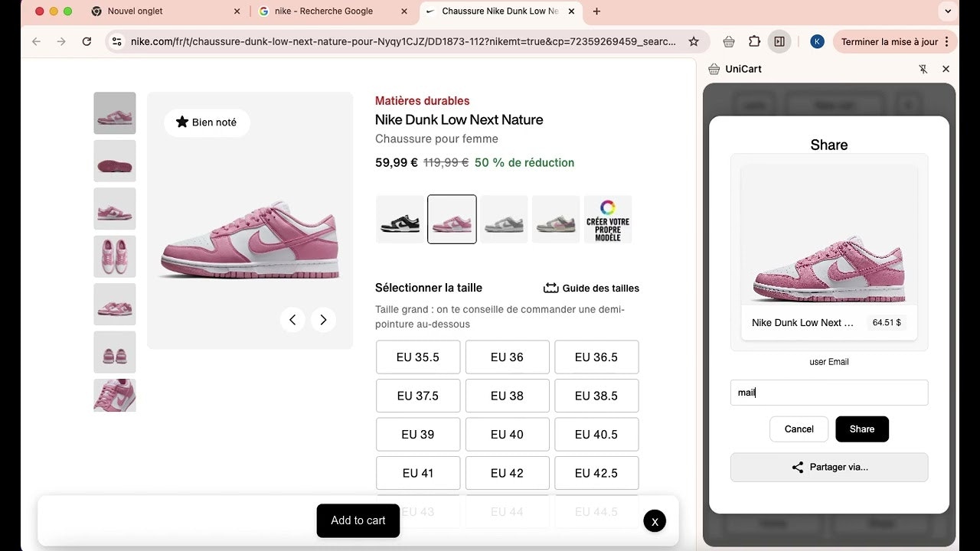This screenshot has height=551, width=980.
Task: Open Créer votre propre modèle option
Action: [x=608, y=220]
